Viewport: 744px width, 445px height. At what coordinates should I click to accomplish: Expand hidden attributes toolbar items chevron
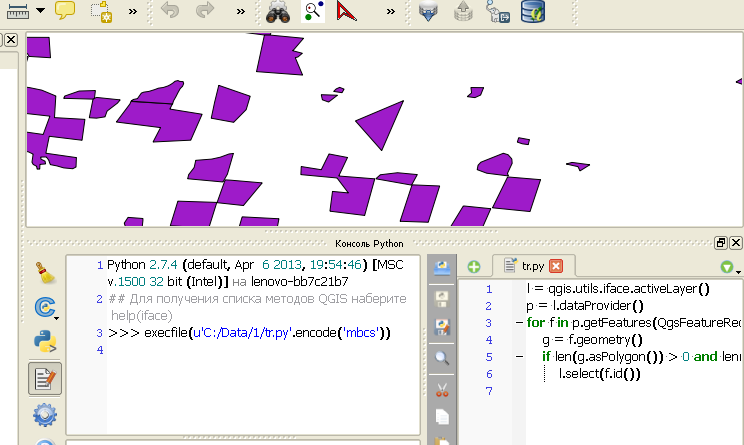(x=133, y=11)
